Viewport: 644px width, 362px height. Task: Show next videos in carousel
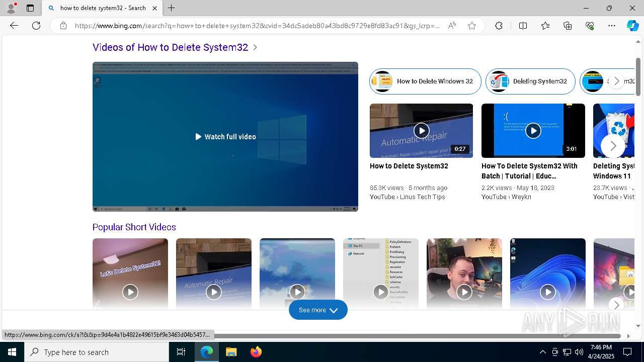pyautogui.click(x=613, y=146)
